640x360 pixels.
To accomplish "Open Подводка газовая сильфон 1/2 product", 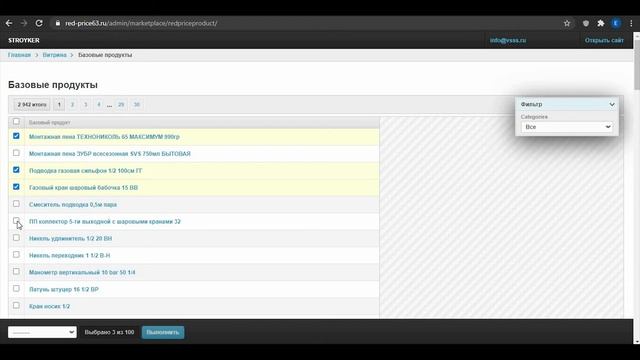I will point(85,171).
